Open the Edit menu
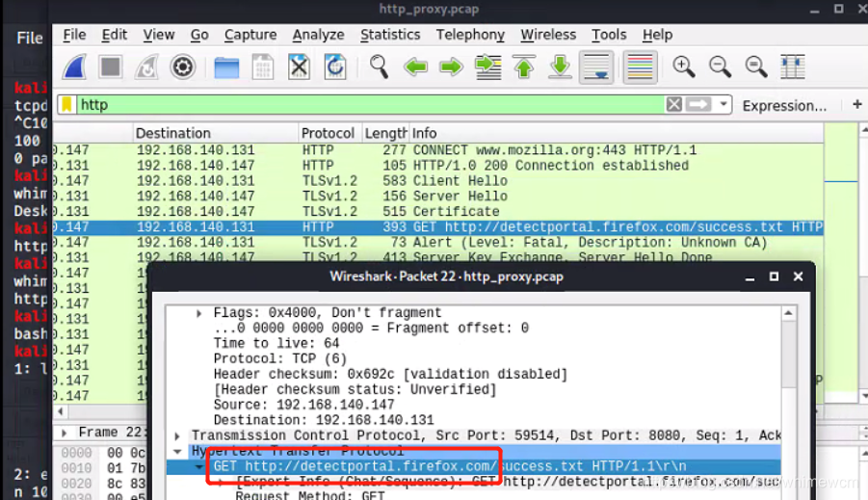 (x=114, y=35)
